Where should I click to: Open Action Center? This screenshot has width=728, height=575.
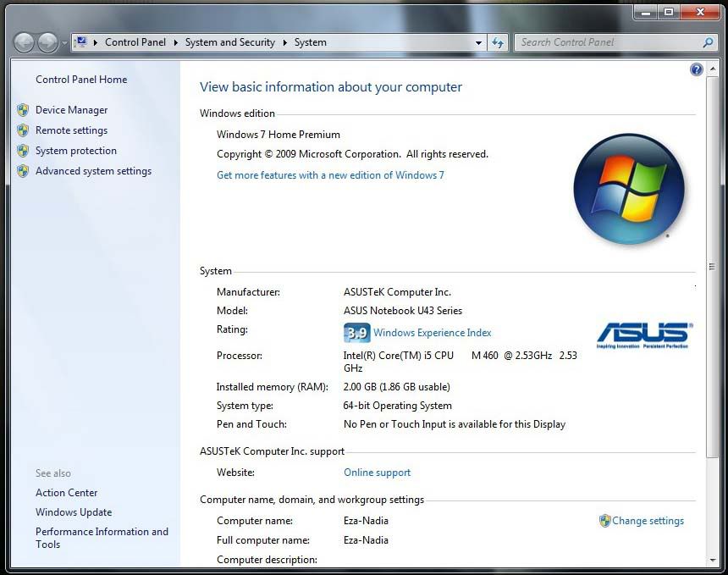click(x=66, y=493)
